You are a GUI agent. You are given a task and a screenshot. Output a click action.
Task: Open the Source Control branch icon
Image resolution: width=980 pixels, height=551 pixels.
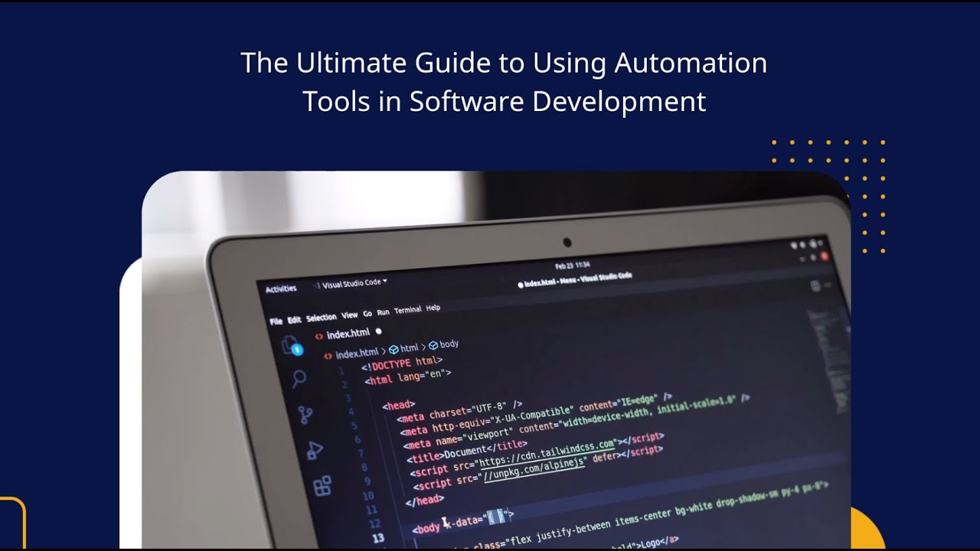pos(305,415)
